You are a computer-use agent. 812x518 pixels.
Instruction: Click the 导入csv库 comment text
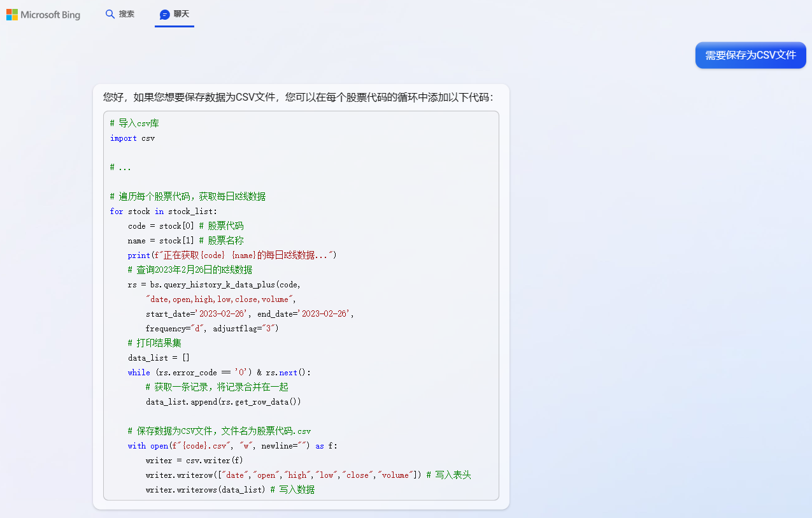point(136,123)
